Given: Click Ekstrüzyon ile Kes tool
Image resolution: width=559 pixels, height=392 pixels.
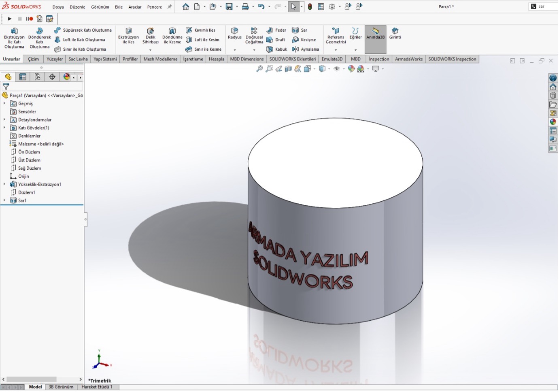Looking at the screenshot, I should pos(128,36).
